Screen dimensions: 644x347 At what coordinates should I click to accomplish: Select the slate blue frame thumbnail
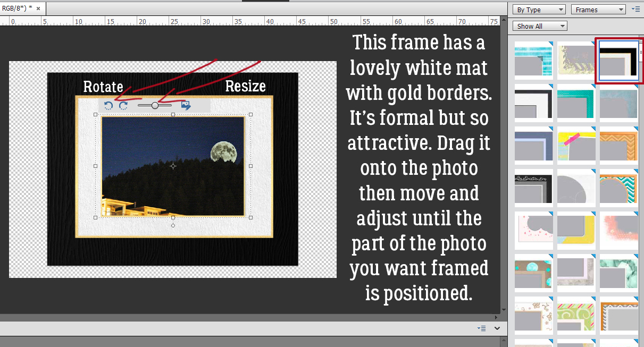coord(533,146)
